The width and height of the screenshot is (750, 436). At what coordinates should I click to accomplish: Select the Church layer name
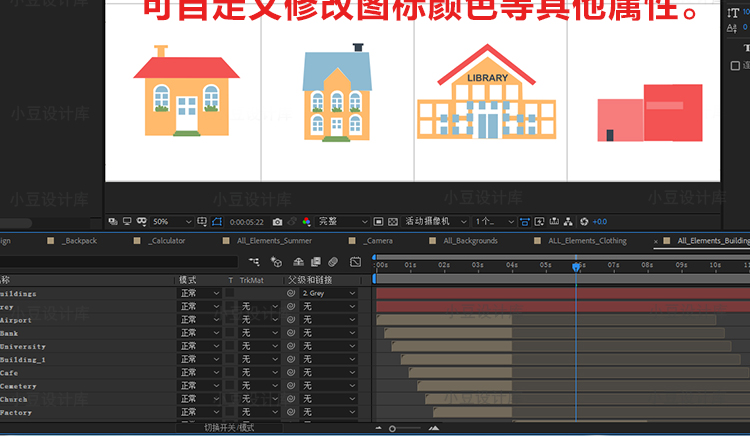(x=14, y=399)
